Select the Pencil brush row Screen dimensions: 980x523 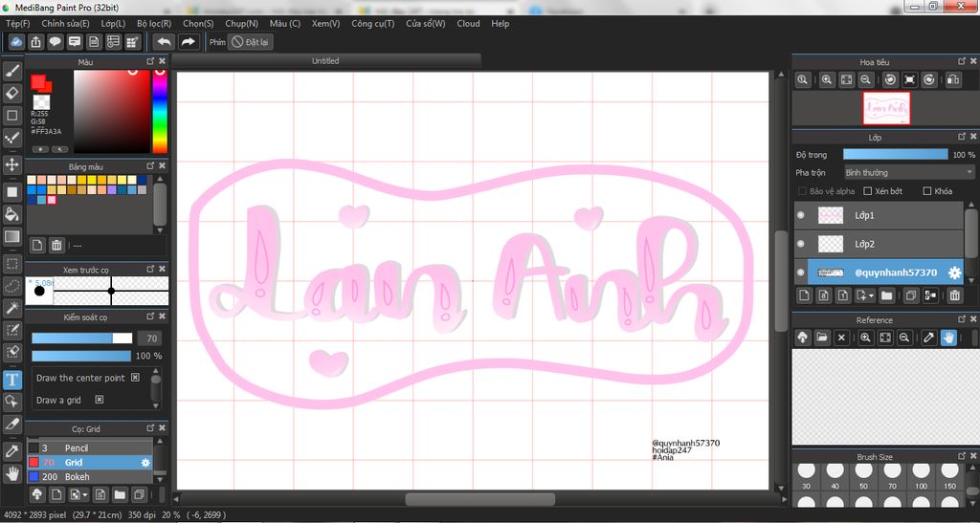coord(89,448)
